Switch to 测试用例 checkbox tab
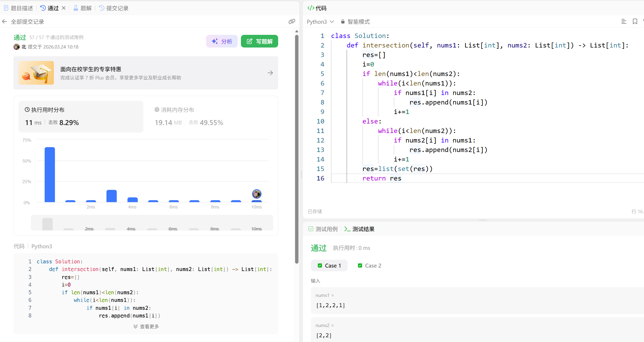Screen dimensions: 644x342 (x=323, y=229)
